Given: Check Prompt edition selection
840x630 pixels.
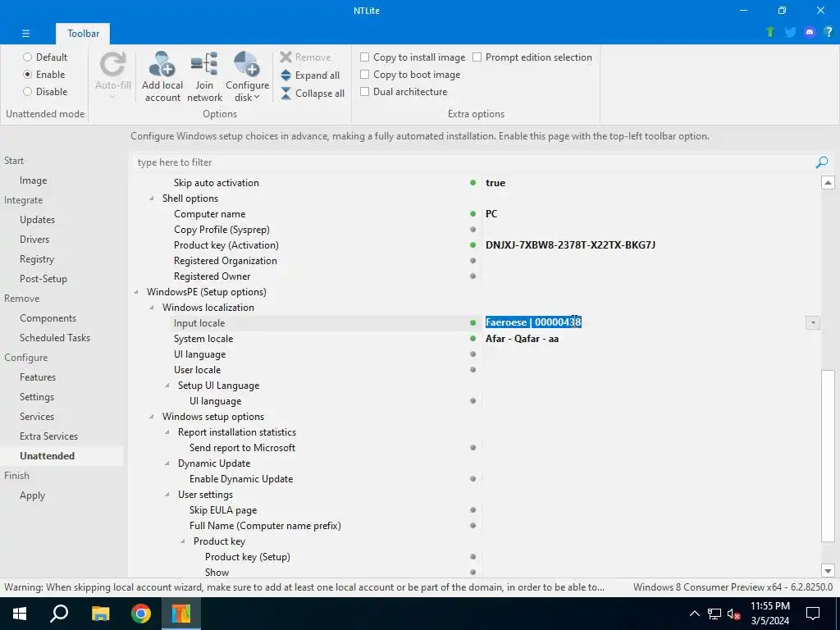Looking at the screenshot, I should [x=532, y=57].
